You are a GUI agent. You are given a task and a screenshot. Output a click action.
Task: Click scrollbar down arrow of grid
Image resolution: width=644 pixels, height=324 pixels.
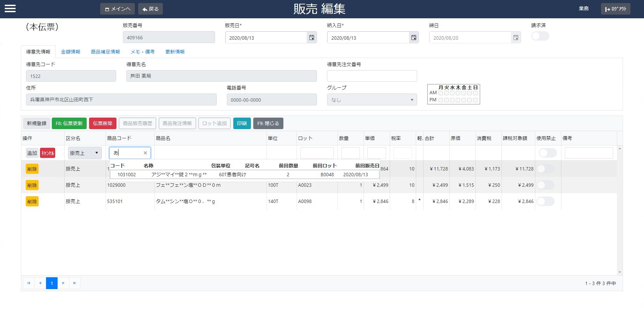tap(620, 272)
